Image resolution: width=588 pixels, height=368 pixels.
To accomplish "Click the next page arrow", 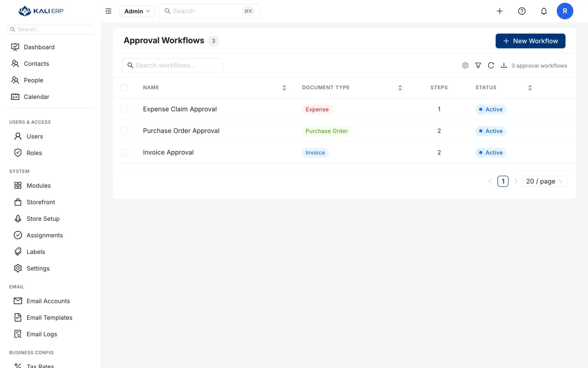I will click(516, 181).
